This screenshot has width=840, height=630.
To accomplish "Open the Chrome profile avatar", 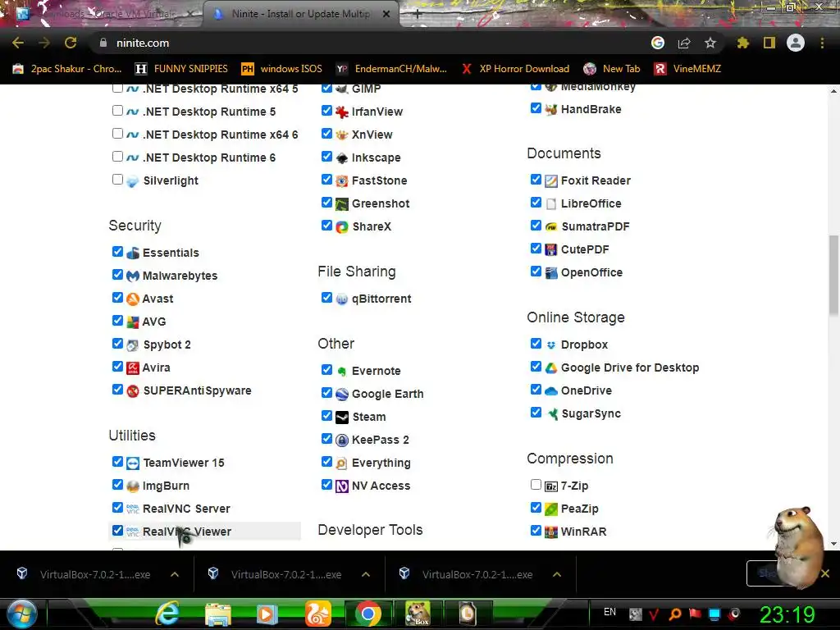I will 796,43.
